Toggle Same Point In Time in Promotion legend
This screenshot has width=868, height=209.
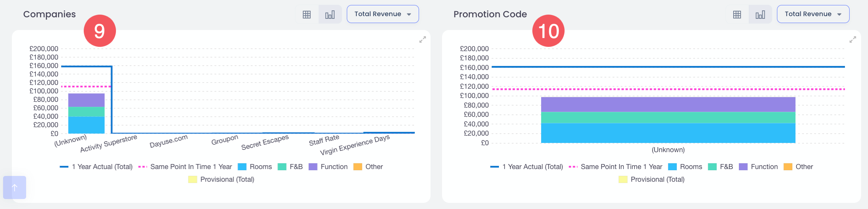click(615, 167)
